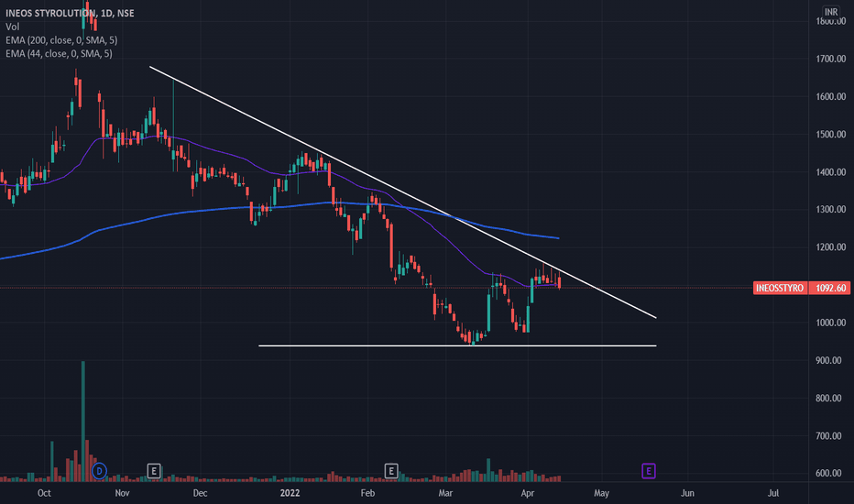Select EMA (44, close, 0, SMA, 5) legend
854x504 pixels.
point(59,53)
